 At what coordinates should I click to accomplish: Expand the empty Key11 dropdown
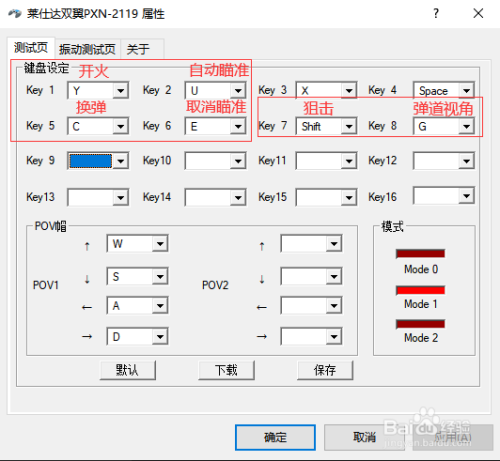pos(326,161)
